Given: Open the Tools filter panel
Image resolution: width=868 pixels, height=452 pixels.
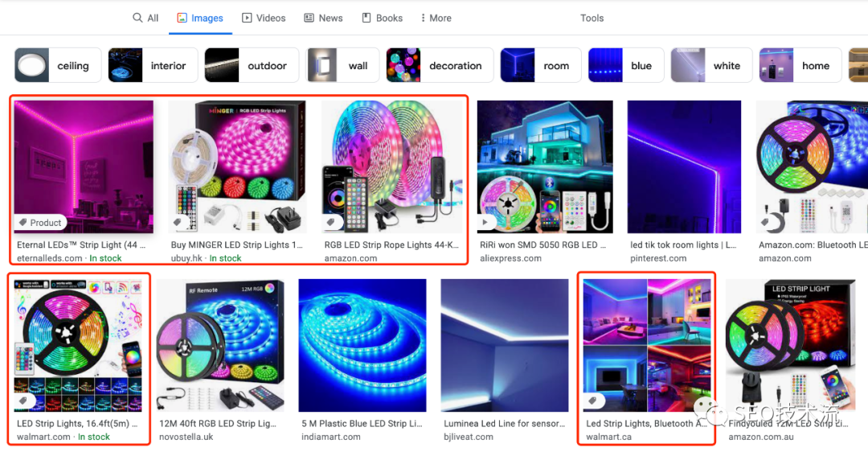Looking at the screenshot, I should coord(592,18).
